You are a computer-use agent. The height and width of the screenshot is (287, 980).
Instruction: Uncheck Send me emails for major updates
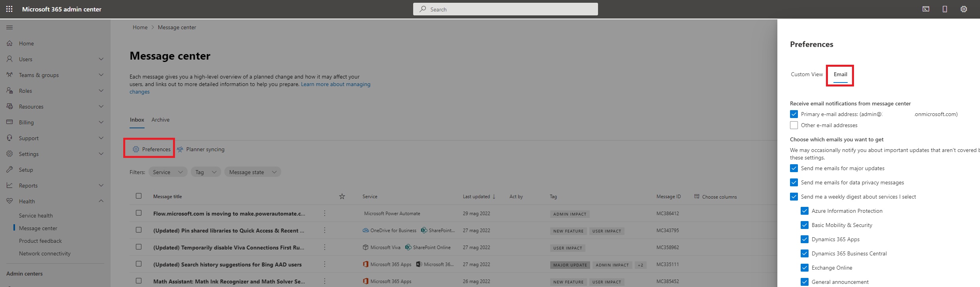(794, 168)
